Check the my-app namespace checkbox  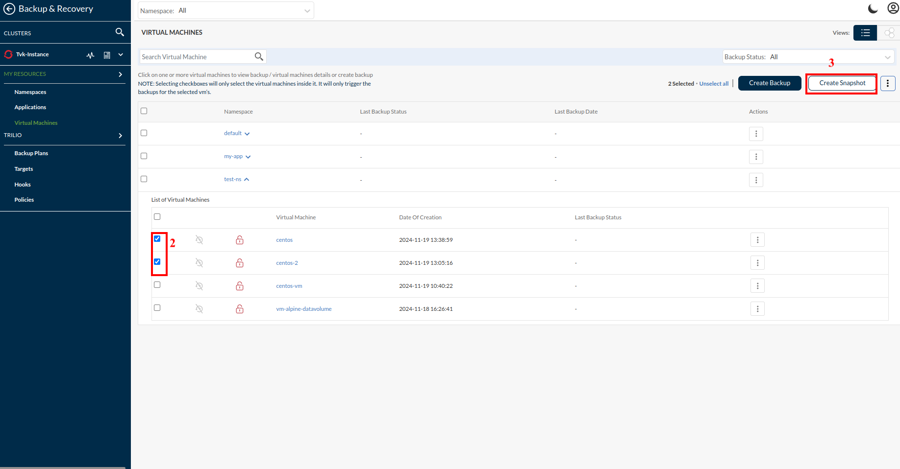coord(144,156)
